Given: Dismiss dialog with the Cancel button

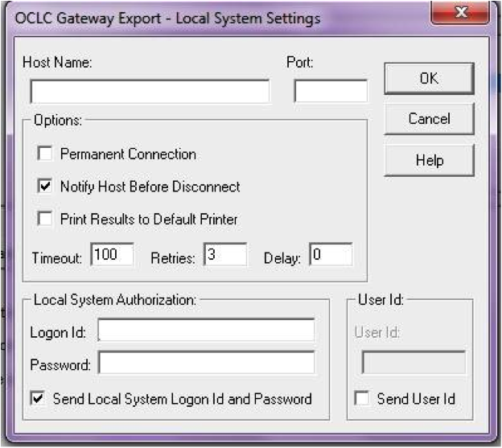Looking at the screenshot, I should click(x=429, y=119).
